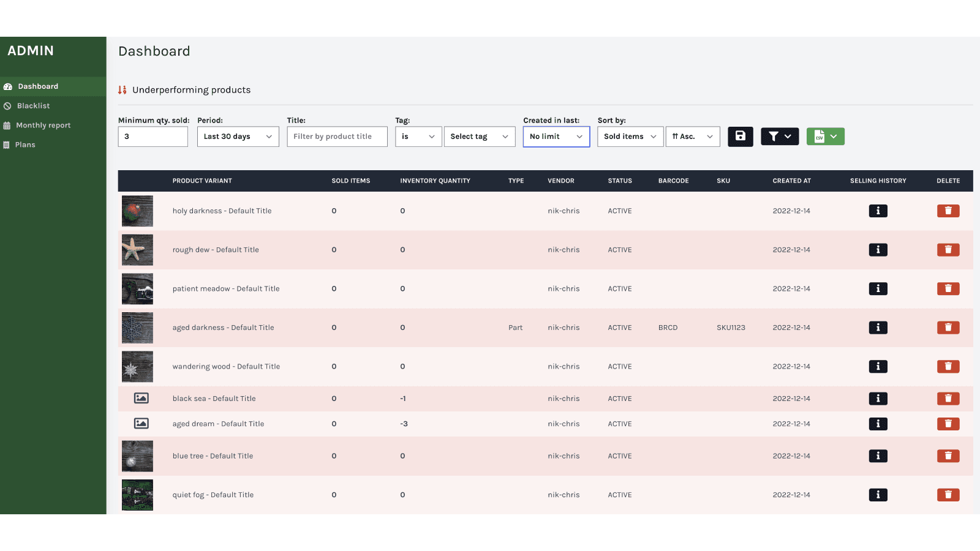The width and height of the screenshot is (980, 551).
Task: Open selling history info for blue tree
Action: [x=878, y=455]
